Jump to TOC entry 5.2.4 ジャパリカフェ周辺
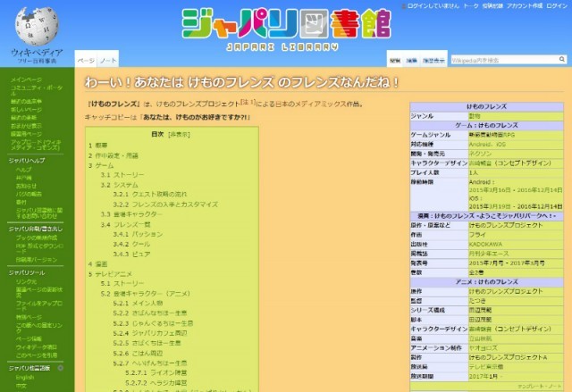The width and height of the screenshot is (572, 392). click(x=161, y=333)
